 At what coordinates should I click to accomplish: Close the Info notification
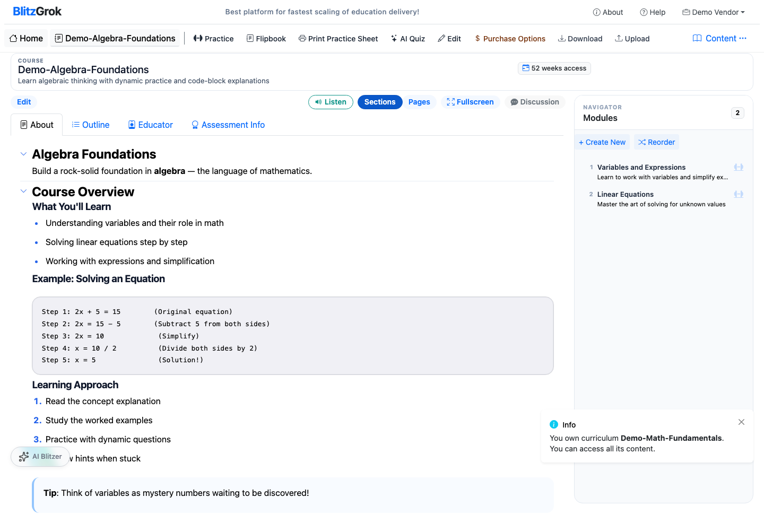click(x=741, y=422)
